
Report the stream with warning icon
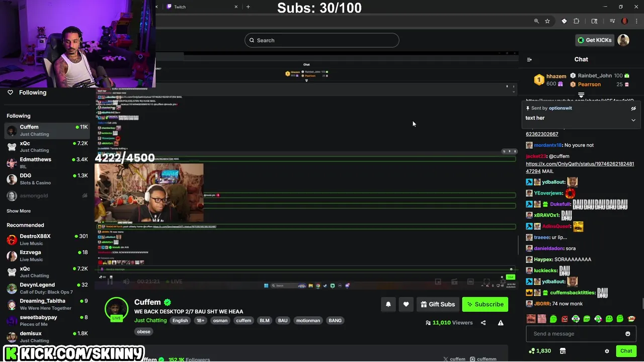tap(501, 323)
